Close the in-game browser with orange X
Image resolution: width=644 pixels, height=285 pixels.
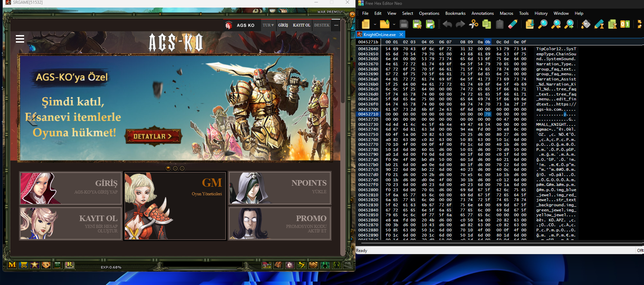click(352, 15)
